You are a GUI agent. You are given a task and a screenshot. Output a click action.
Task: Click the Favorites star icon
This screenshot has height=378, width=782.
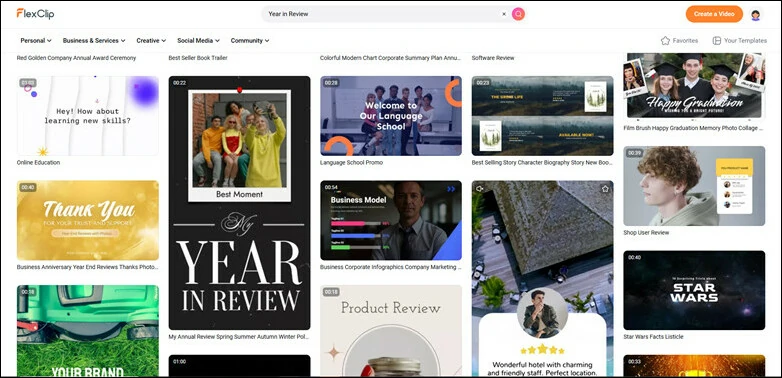665,41
